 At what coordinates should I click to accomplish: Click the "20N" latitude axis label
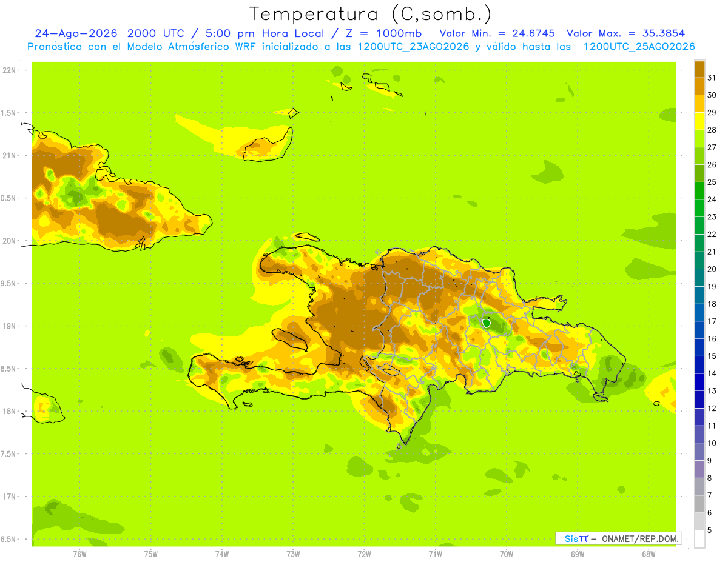click(10, 241)
